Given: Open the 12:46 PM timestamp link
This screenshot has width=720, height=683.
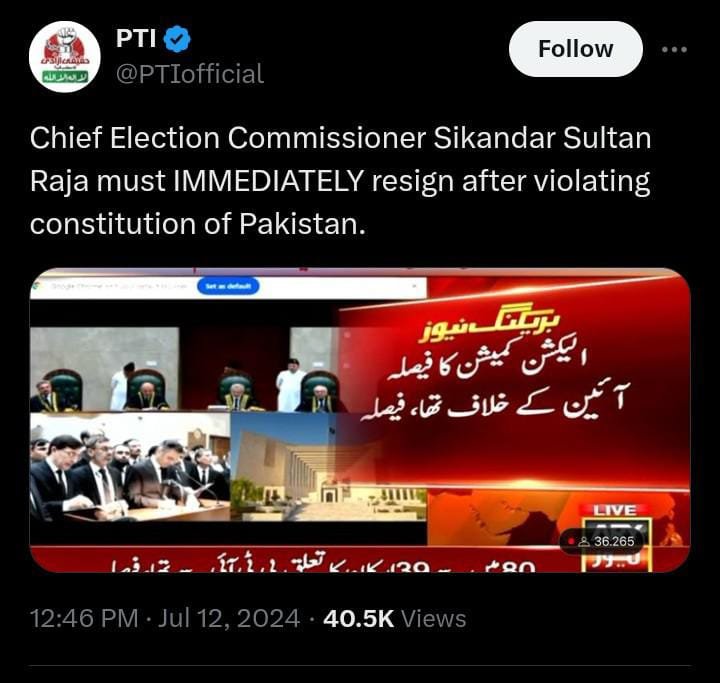Looking at the screenshot, I should point(84,618).
